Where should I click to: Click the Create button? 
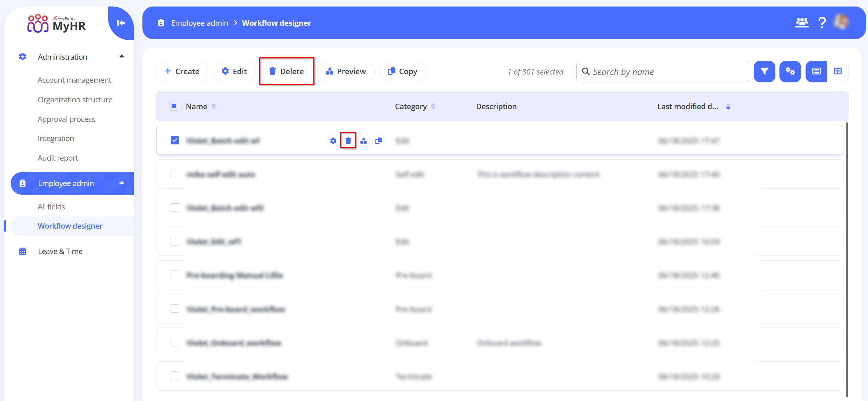pyautogui.click(x=182, y=71)
